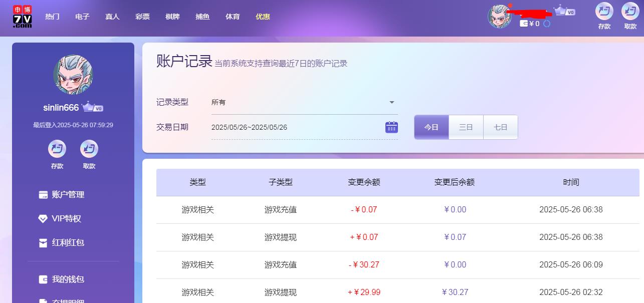Click the user avatar in the sidebar
The width and height of the screenshot is (644, 303).
(x=73, y=75)
